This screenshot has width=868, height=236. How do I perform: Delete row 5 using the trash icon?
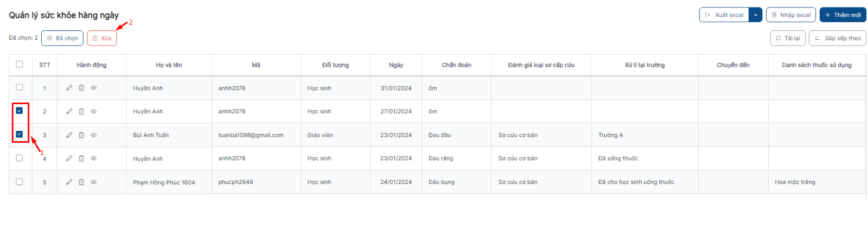pos(81,182)
